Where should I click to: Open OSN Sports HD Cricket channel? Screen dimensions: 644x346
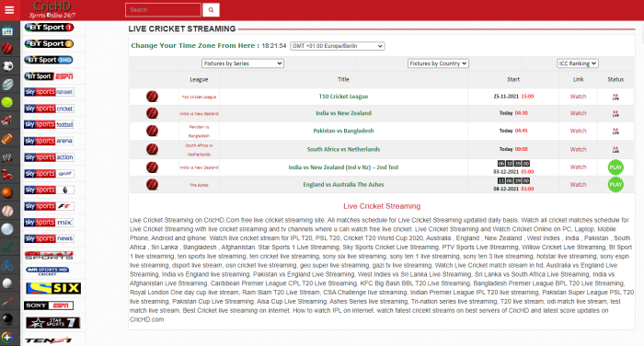click(47, 271)
